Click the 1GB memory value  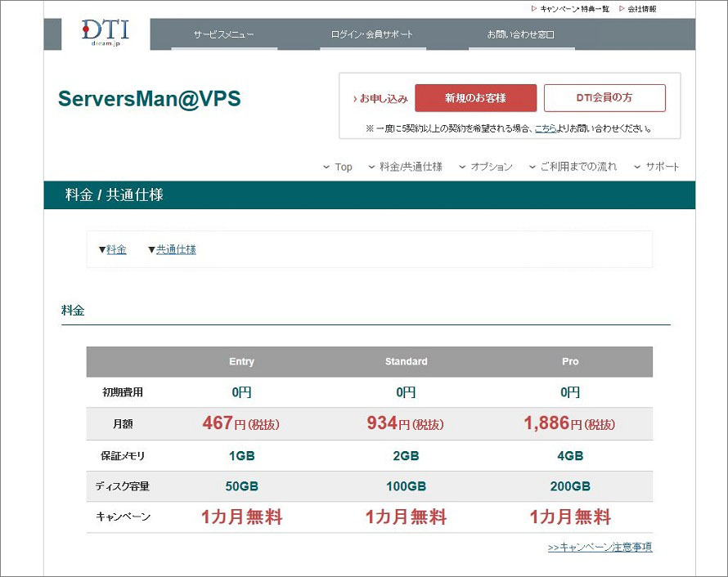click(x=242, y=456)
